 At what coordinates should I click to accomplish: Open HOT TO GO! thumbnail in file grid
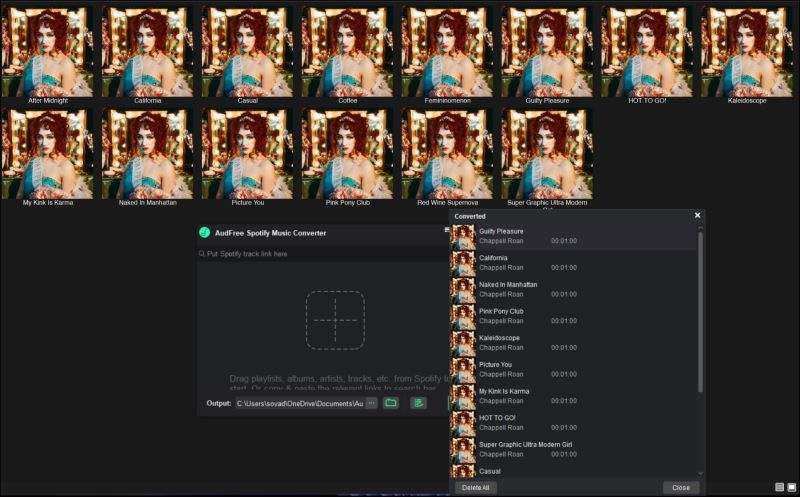pyautogui.click(x=647, y=52)
